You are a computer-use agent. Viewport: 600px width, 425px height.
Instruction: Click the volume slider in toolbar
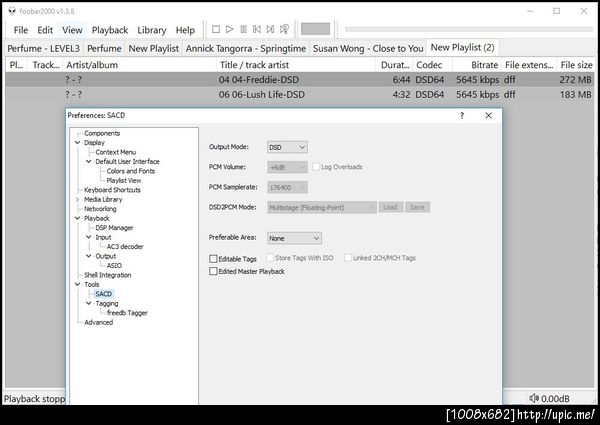pos(315,29)
